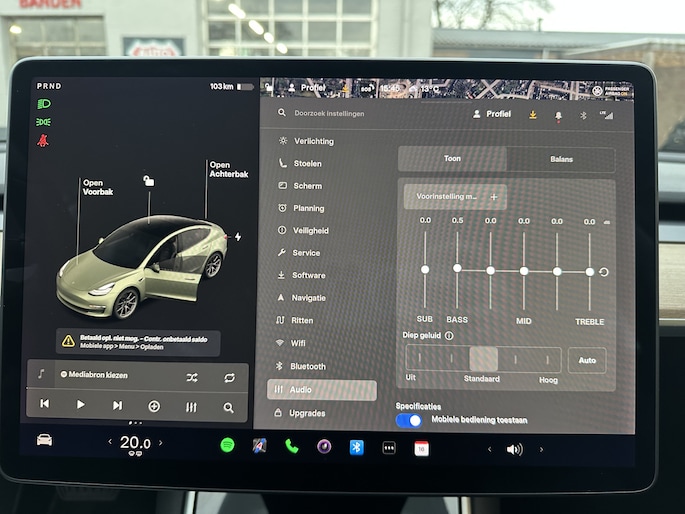Screen dimensions: 685x514
Task: Open the calendar app in the dock
Action: [x=422, y=449]
